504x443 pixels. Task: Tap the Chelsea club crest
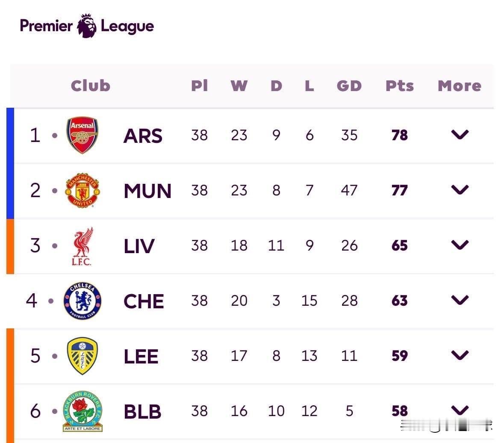point(82,301)
